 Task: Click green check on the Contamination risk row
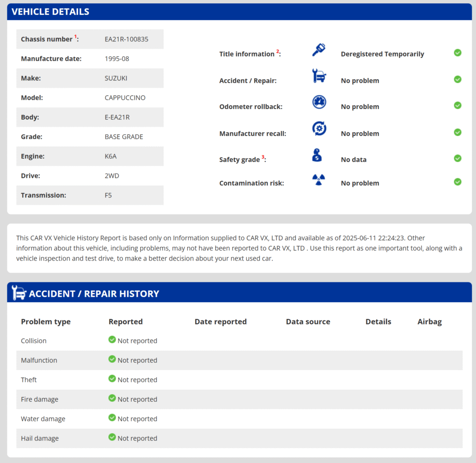point(457,182)
